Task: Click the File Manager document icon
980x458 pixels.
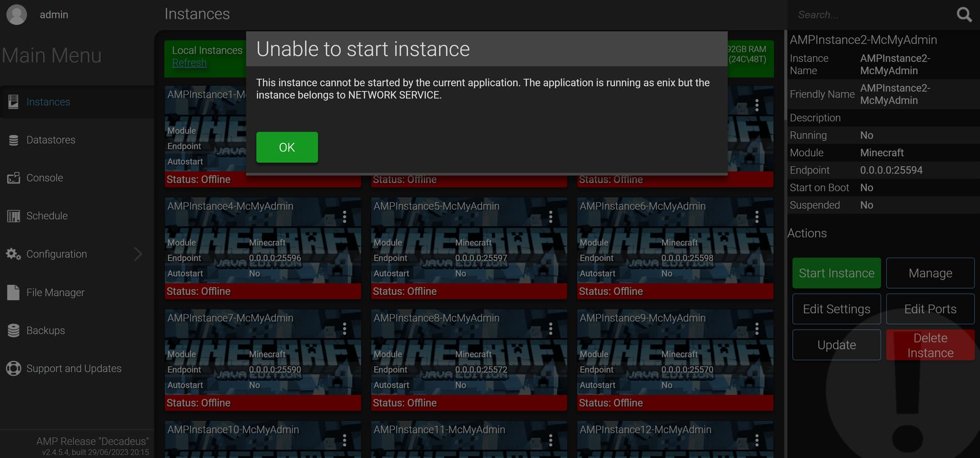Action: [13, 292]
